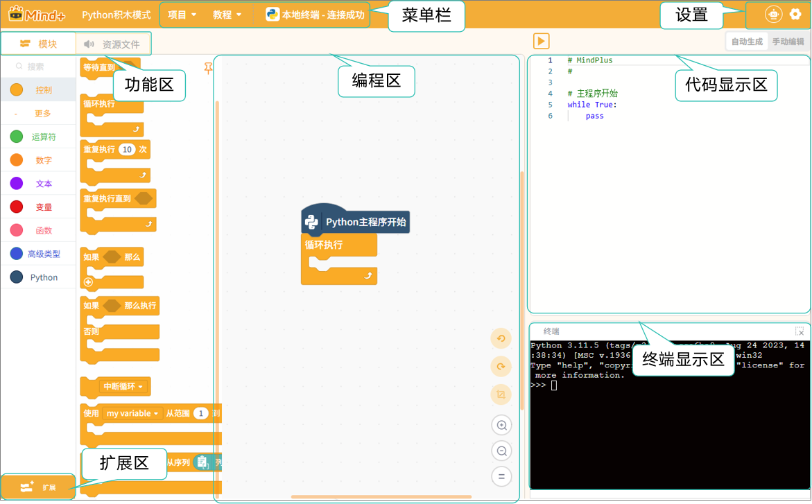Click the orange run program play button
The width and height of the screenshot is (812, 504).
click(x=541, y=42)
